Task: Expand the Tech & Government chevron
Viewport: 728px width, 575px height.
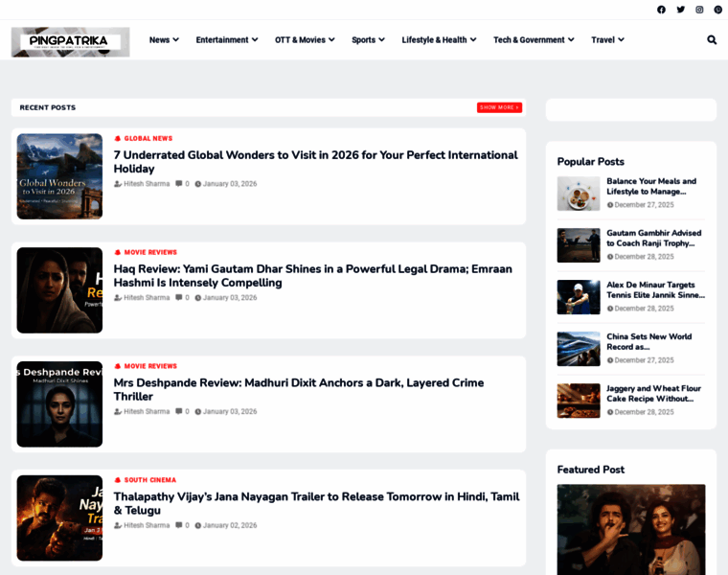Action: (x=571, y=40)
